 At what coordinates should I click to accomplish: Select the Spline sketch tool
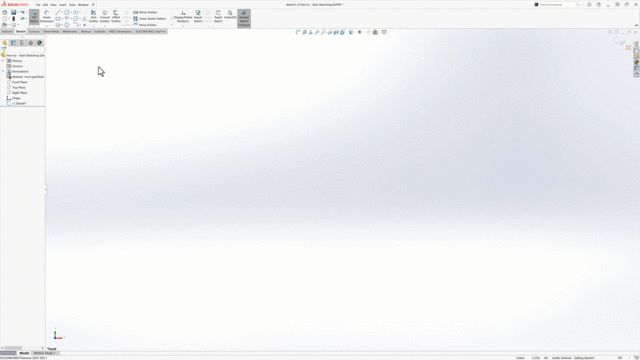pos(76,12)
